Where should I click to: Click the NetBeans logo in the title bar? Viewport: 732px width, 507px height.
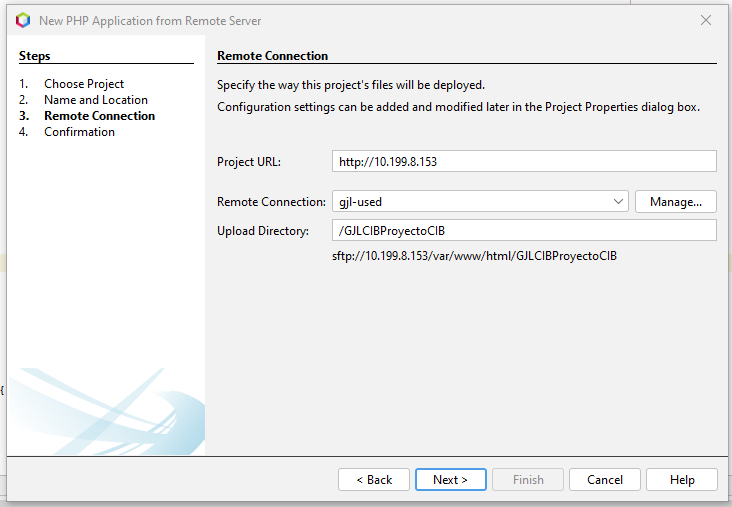tap(23, 20)
